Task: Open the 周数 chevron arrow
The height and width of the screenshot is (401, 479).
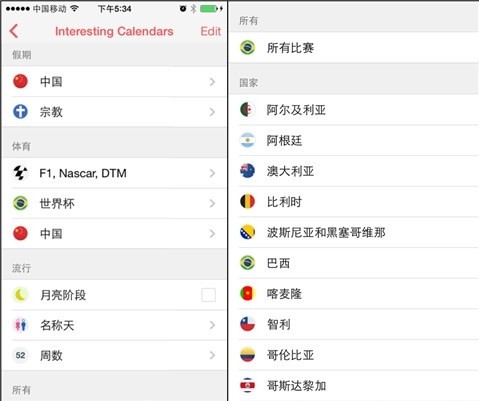Action: click(x=212, y=355)
